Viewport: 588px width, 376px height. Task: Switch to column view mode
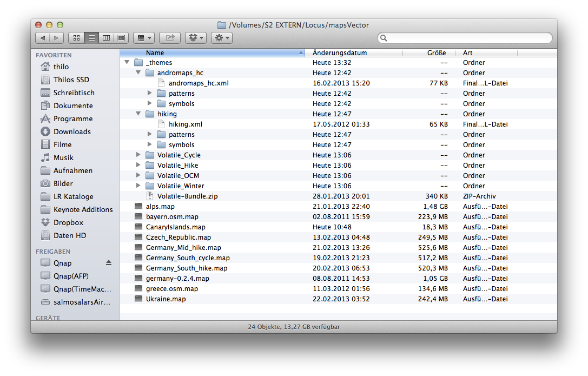pyautogui.click(x=106, y=38)
